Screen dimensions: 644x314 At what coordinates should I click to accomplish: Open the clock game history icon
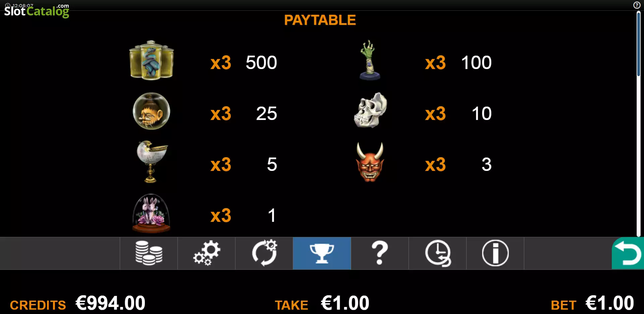tap(437, 253)
